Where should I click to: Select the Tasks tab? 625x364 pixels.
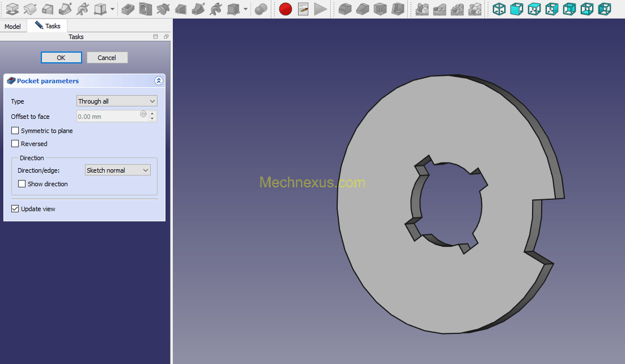(48, 26)
